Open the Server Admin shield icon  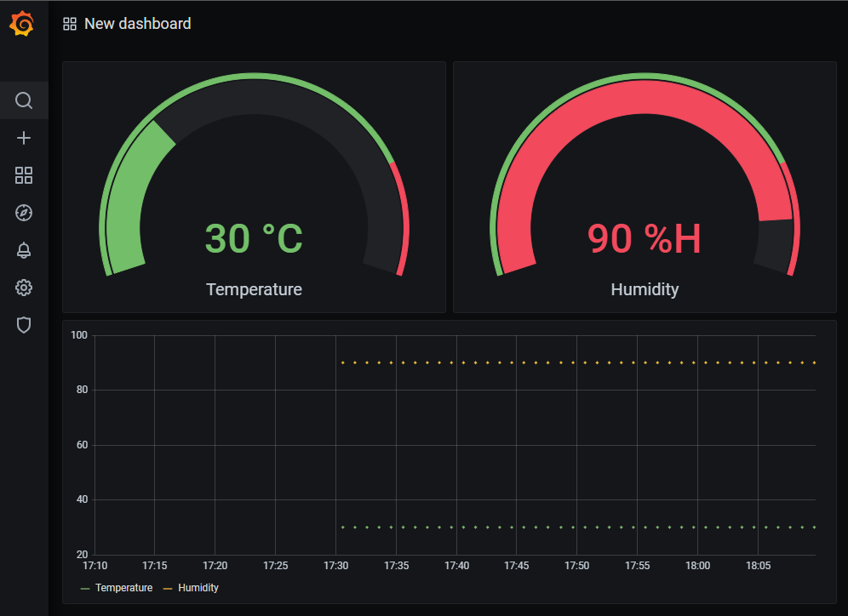(24, 325)
